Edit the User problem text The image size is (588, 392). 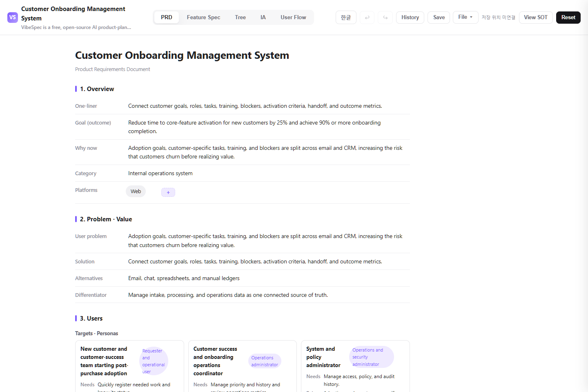point(265,241)
